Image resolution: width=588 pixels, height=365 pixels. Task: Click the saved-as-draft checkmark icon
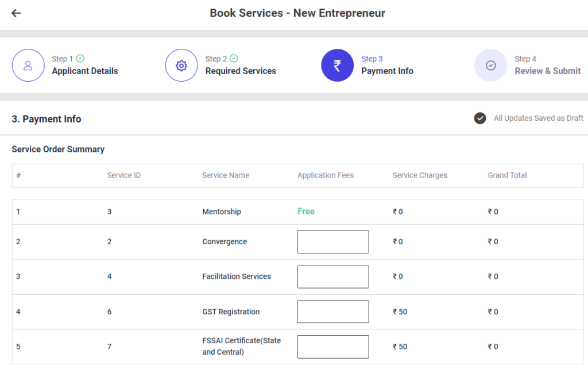[480, 118]
